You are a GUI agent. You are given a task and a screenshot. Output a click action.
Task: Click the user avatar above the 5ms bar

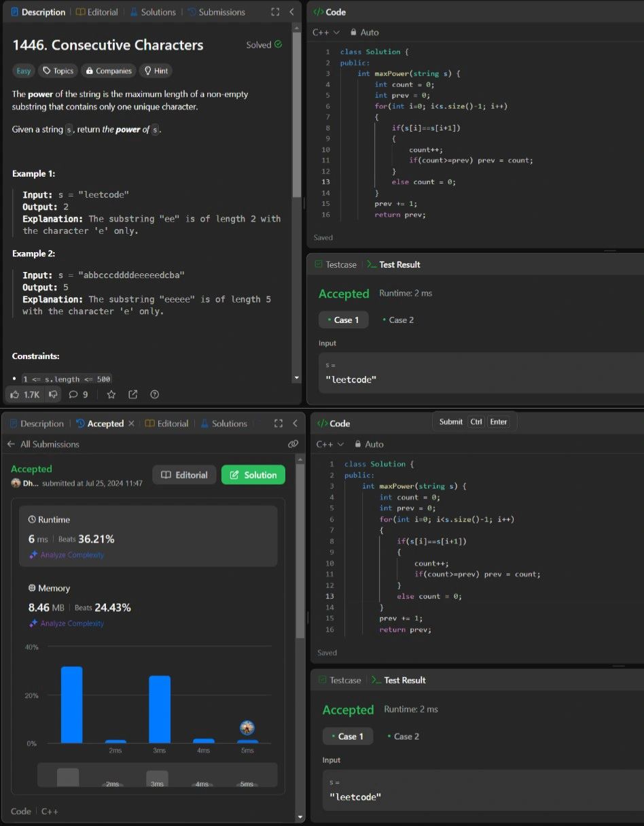[247, 727]
